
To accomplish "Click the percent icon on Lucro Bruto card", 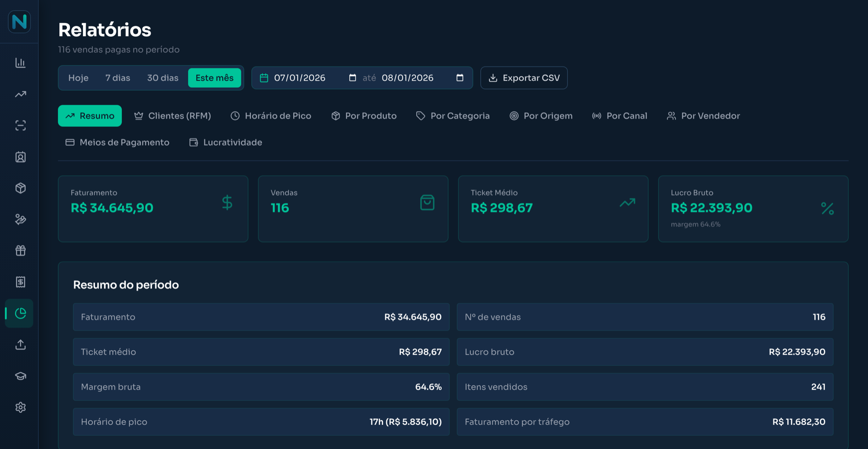I will 827,208.
